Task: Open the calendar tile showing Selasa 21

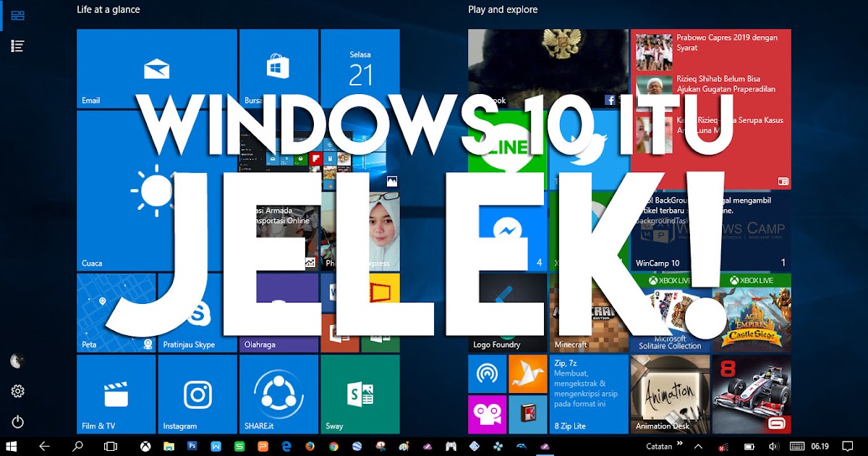Action: click(x=360, y=69)
